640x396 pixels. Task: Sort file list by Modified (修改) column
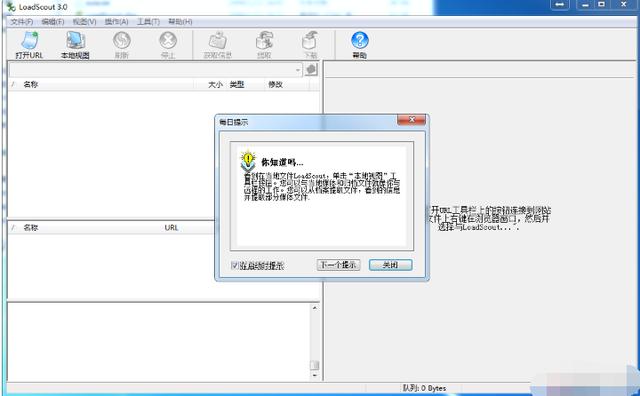(275, 85)
